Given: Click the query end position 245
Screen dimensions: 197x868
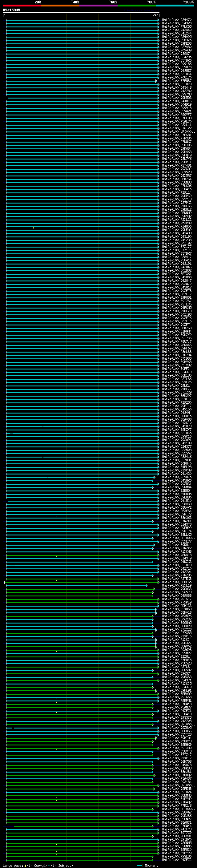Looking at the screenshot, I should click(155, 15).
